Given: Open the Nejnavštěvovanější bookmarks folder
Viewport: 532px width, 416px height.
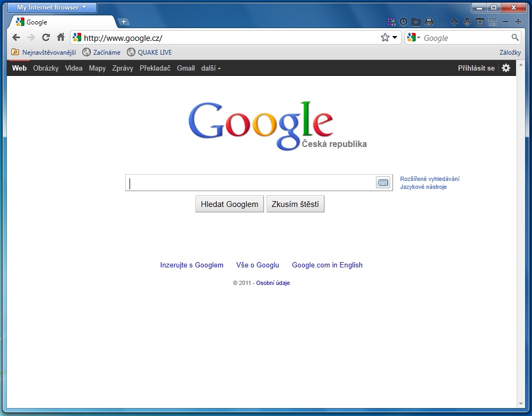Looking at the screenshot, I should click(44, 52).
